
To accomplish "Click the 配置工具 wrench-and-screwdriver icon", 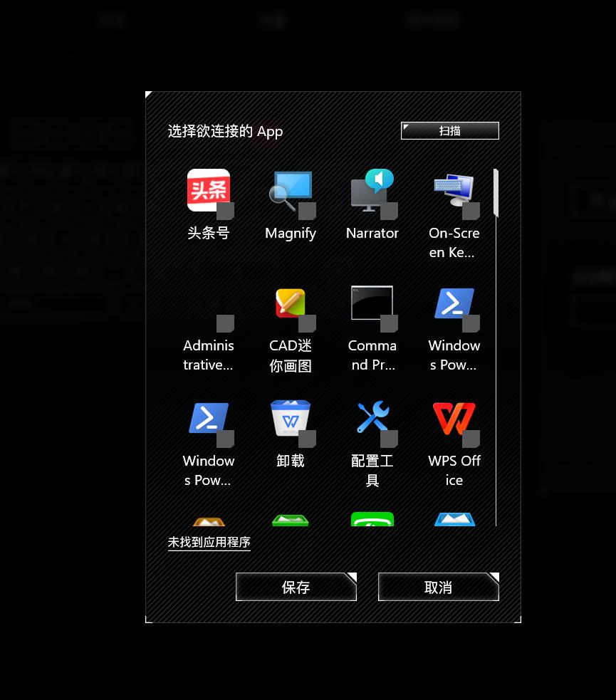I will point(372,417).
